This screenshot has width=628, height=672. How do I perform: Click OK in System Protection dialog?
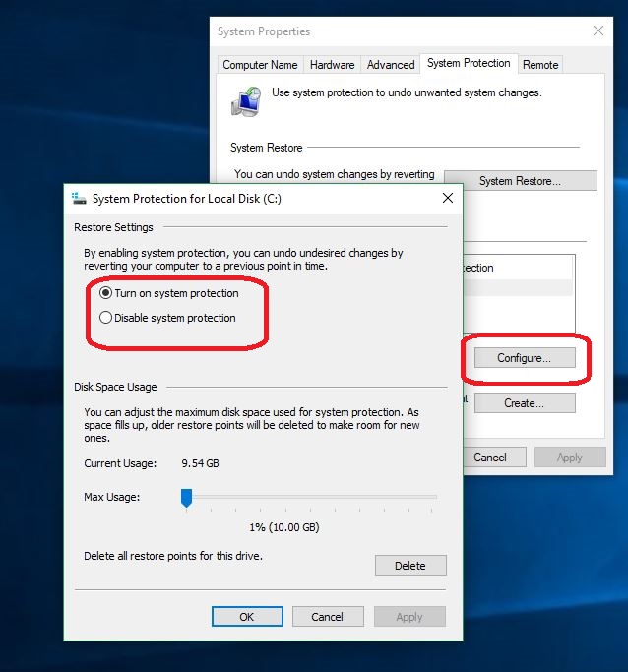(246, 617)
